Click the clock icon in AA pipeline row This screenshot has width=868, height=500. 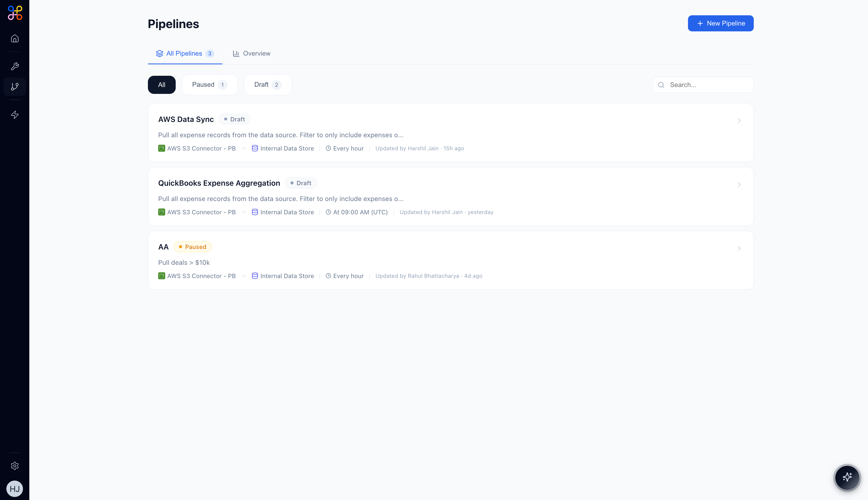coord(328,276)
